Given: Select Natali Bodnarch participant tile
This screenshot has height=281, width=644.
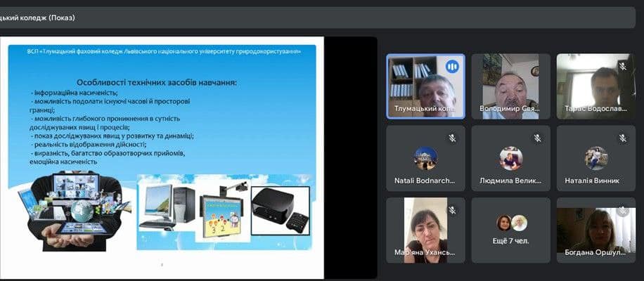Looking at the screenshot, I should click(x=425, y=158).
